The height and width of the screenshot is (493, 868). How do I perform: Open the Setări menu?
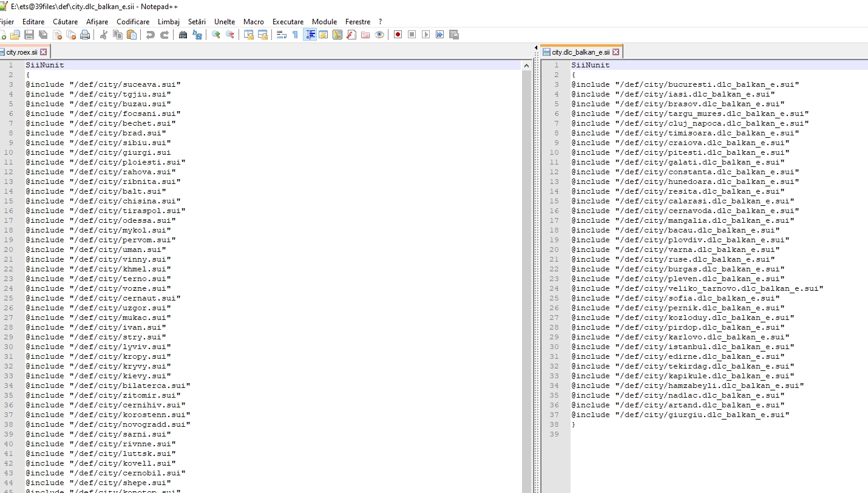pos(197,22)
